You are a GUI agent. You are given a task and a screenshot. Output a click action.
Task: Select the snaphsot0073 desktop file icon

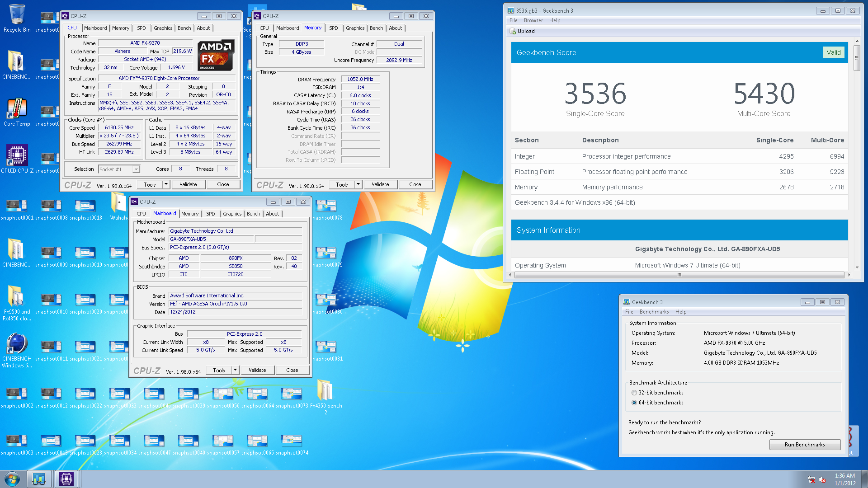point(292,398)
